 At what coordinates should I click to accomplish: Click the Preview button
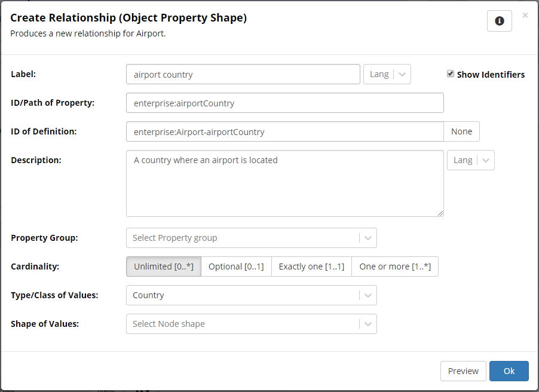coord(463,370)
